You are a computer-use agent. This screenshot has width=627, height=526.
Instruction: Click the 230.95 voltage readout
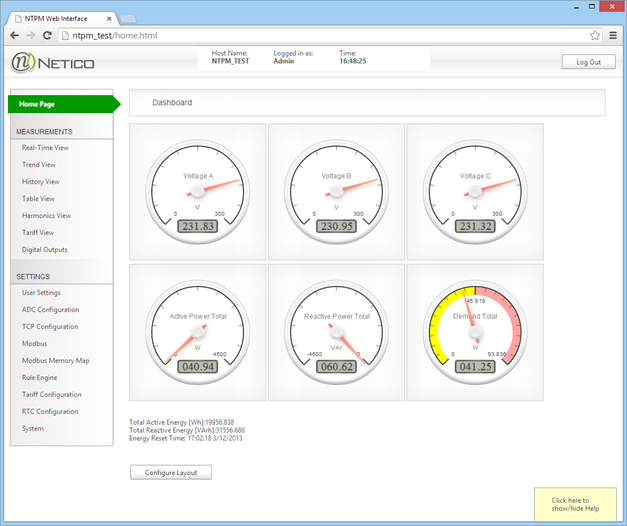tap(336, 226)
